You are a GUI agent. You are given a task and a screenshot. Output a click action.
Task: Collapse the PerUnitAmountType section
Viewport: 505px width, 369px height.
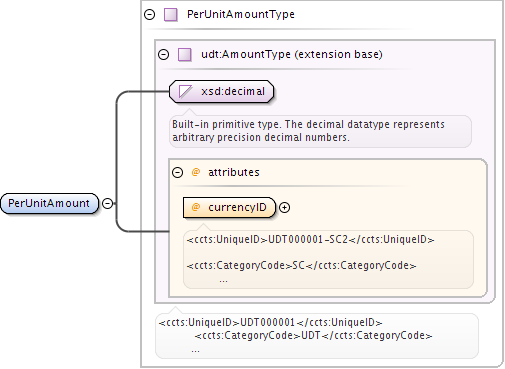click(150, 15)
